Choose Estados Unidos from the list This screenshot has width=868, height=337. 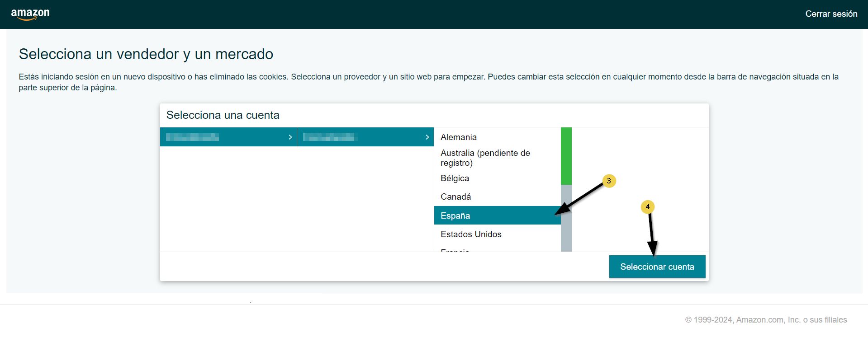coord(471,234)
